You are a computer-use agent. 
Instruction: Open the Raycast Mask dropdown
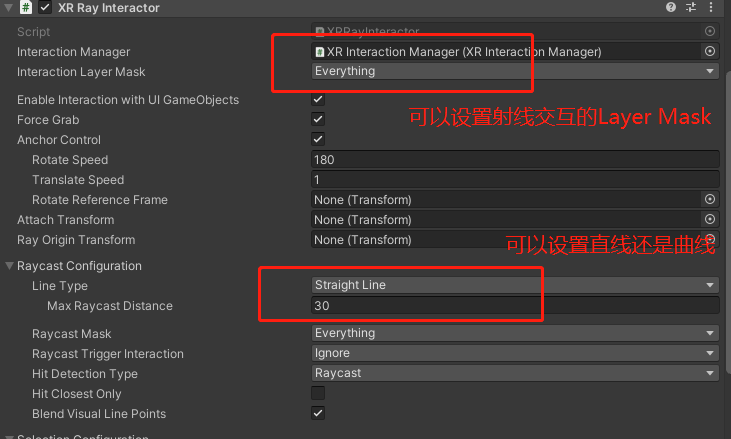[x=515, y=333]
